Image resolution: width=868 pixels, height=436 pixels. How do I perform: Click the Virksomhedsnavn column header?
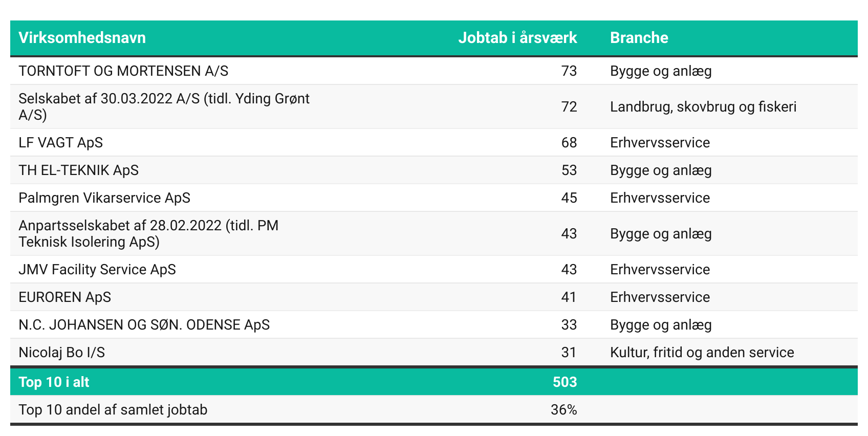pos(82,38)
